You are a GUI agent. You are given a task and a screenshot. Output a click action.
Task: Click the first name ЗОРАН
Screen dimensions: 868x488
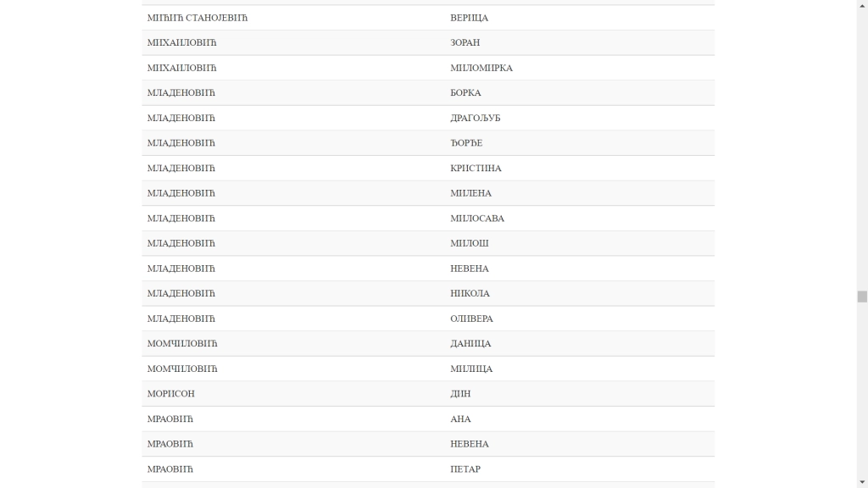(465, 42)
